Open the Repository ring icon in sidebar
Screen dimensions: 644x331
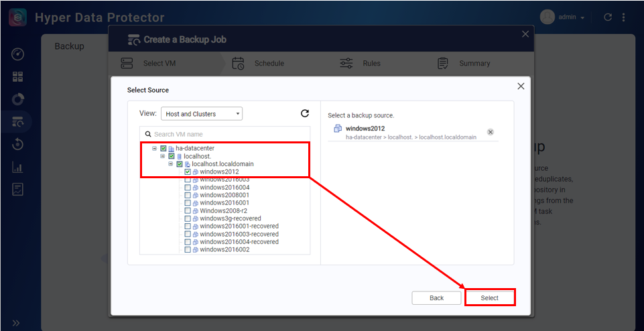[x=17, y=99]
